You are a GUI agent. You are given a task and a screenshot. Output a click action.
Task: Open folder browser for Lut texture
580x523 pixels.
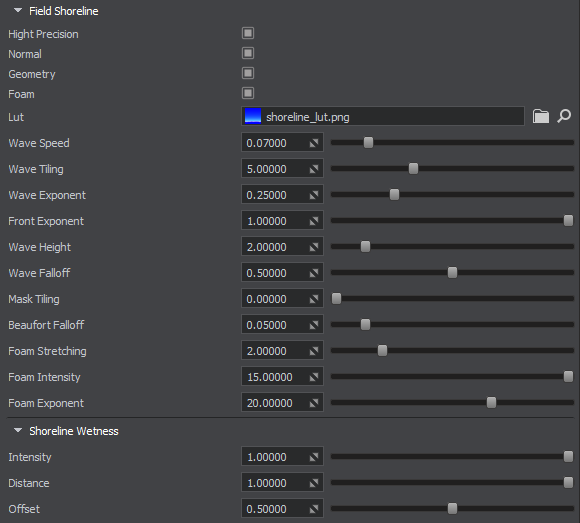[540, 117]
